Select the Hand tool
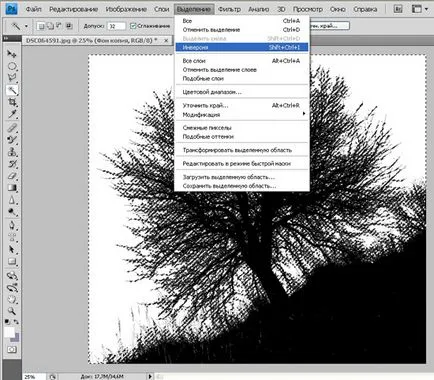Image resolution: width=434 pixels, height=380 pixels. point(12,299)
